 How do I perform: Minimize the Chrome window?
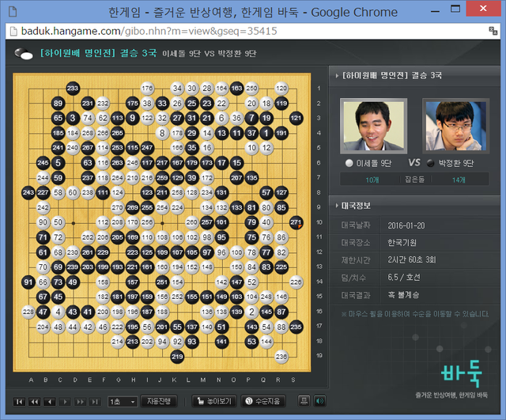(436, 12)
